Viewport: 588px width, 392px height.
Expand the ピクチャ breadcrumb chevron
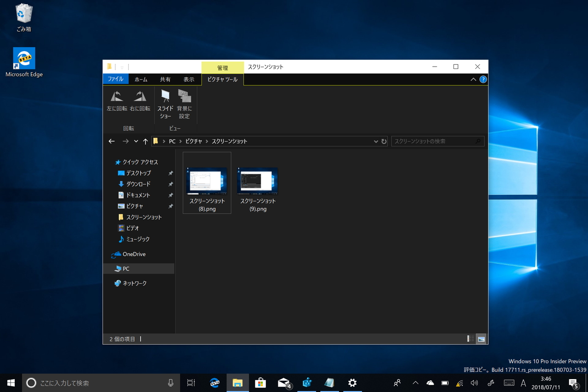coord(207,141)
